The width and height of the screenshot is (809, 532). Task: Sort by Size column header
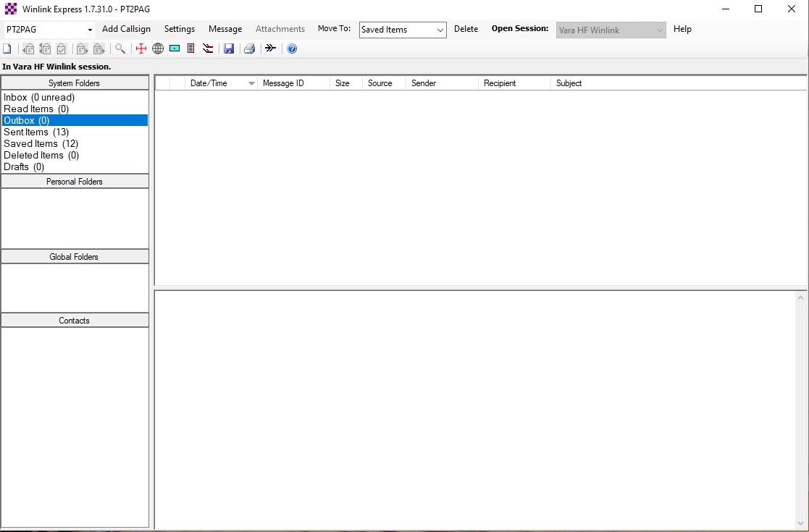pos(346,83)
